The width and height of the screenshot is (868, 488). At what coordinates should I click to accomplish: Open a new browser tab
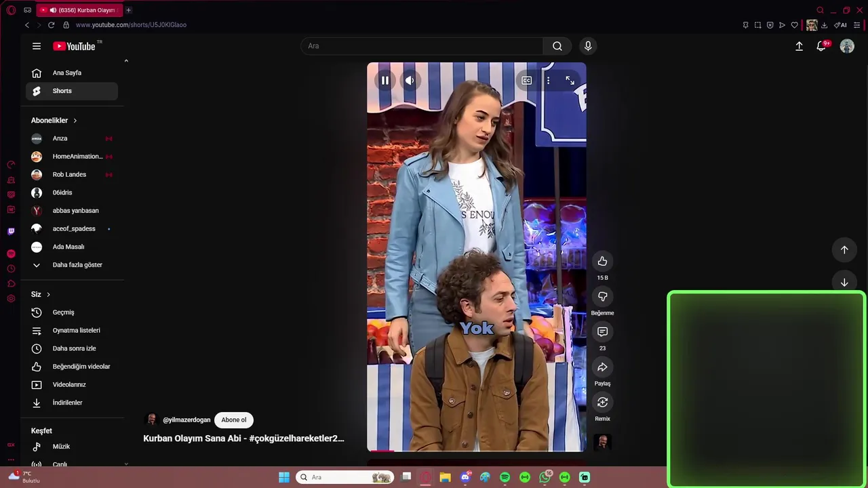[x=128, y=10]
